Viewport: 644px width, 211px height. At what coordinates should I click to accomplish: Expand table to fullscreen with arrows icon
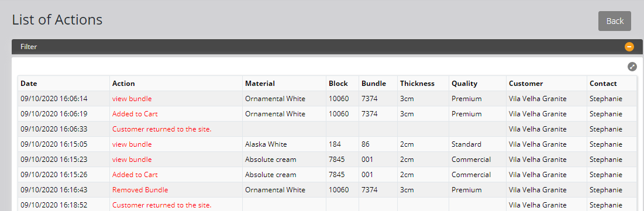632,67
